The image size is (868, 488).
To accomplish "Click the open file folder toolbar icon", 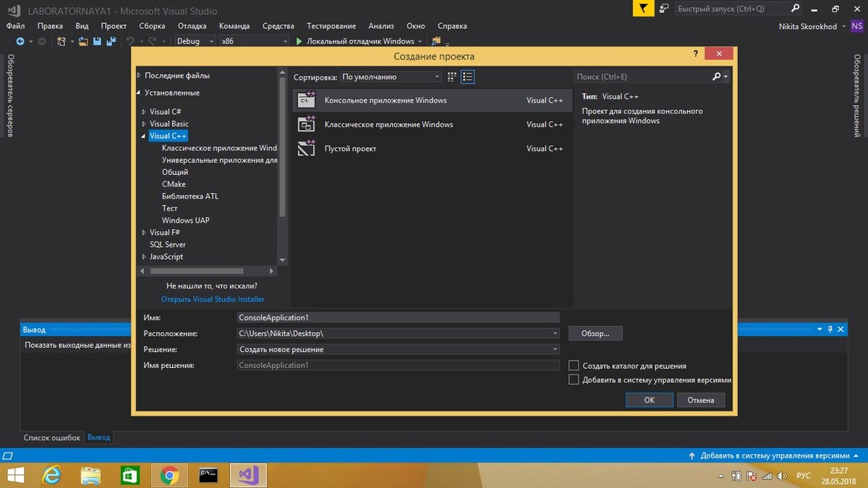I will (x=83, y=41).
